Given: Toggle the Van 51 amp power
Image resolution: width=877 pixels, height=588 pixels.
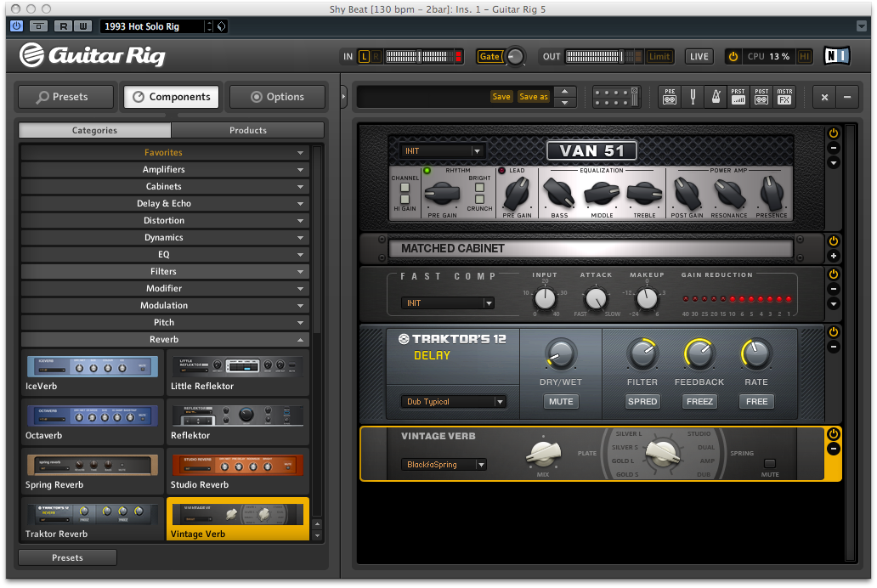Looking at the screenshot, I should point(834,133).
